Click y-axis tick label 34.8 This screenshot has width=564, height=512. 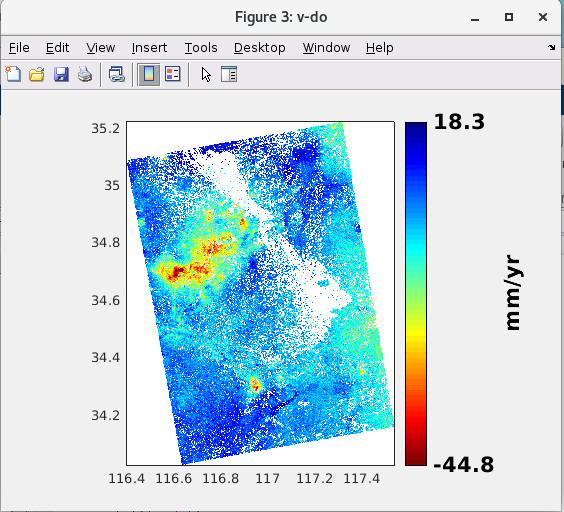pos(105,243)
